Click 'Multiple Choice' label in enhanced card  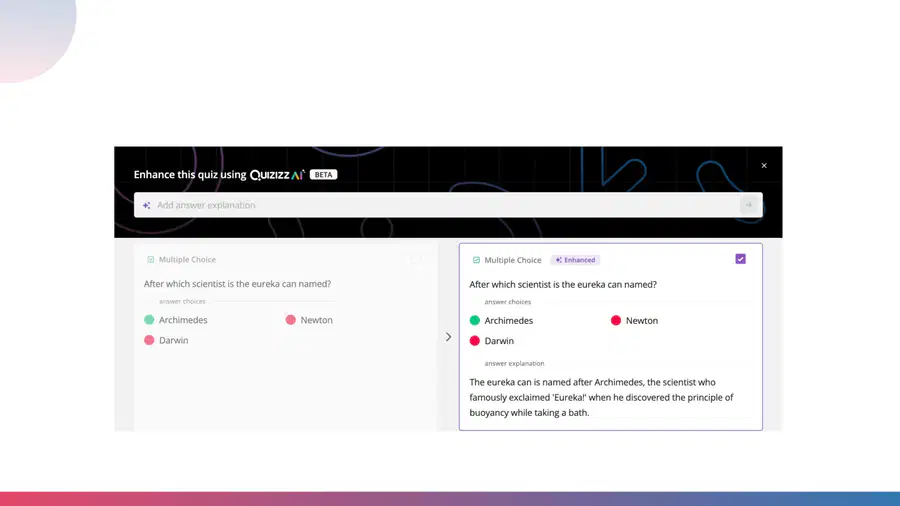513,260
